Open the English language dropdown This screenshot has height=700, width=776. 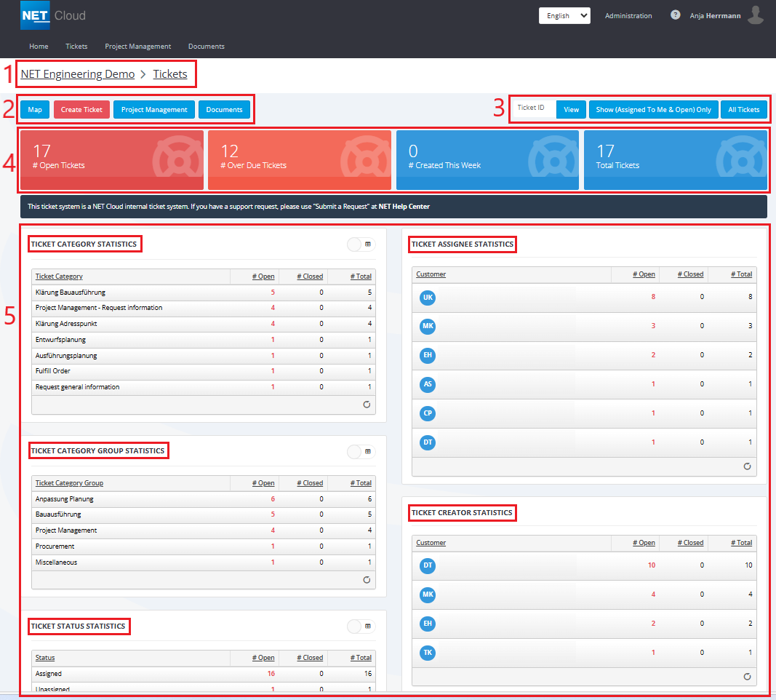click(x=564, y=16)
